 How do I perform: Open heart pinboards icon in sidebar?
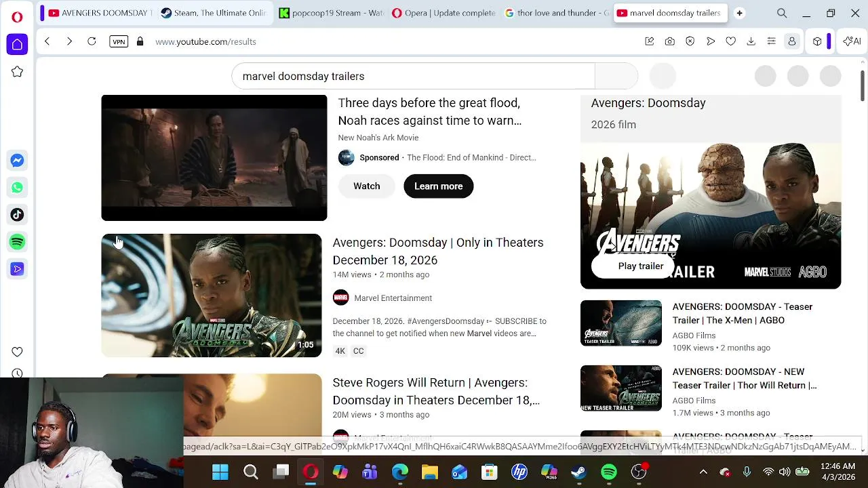click(x=17, y=352)
